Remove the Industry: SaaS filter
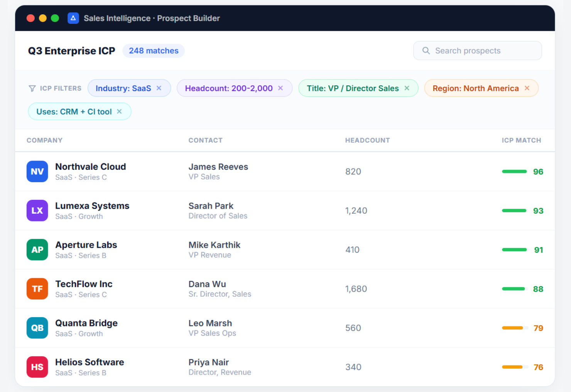This screenshot has width=571, height=392. coord(159,88)
